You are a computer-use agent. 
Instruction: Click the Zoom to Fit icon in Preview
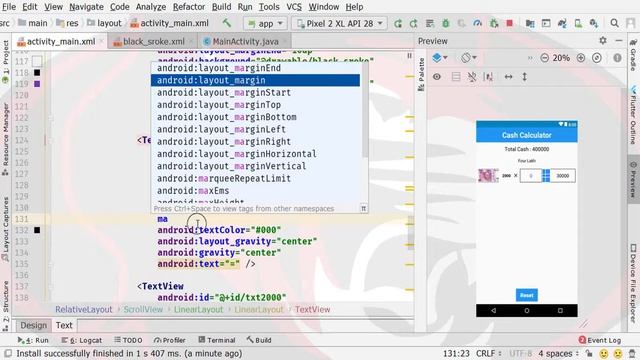point(597,58)
